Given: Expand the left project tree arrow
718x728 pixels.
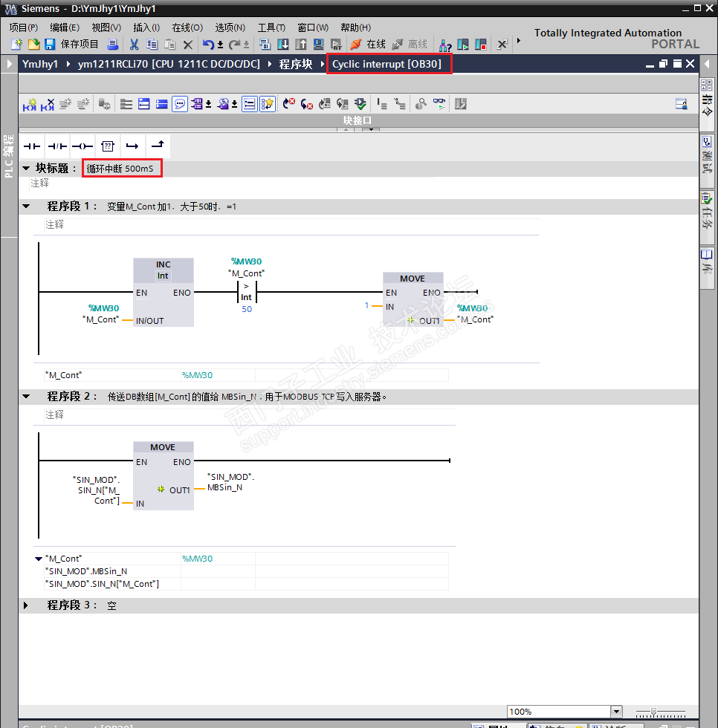Looking at the screenshot, I should 9,64.
